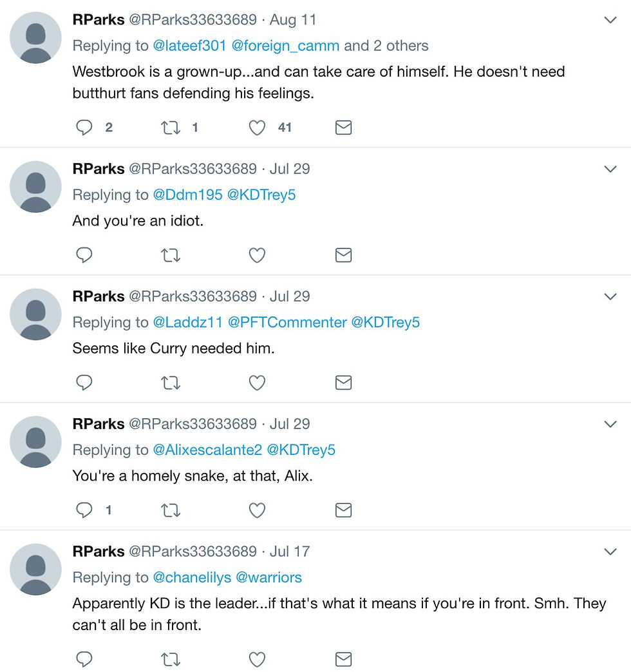Share the "Apparently KD is the leader" tweet by message
This screenshot has width=631, height=672.
(343, 659)
